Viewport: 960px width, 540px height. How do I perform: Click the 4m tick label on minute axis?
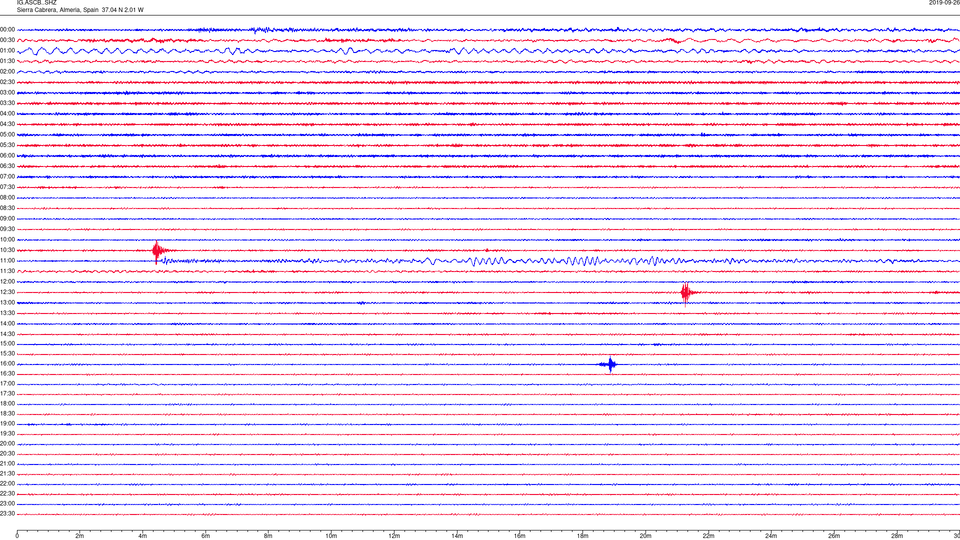tap(143, 536)
